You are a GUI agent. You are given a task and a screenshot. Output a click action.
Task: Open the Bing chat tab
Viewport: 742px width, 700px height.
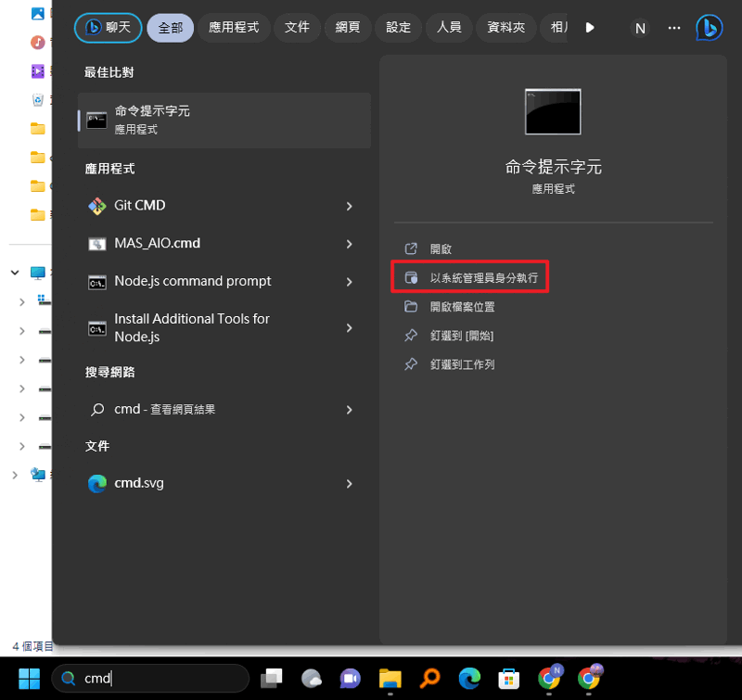pyautogui.click(x=108, y=28)
